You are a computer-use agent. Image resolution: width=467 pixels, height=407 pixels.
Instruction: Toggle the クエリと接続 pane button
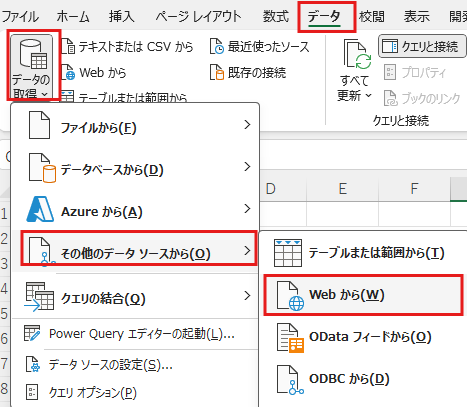pyautogui.click(x=422, y=46)
